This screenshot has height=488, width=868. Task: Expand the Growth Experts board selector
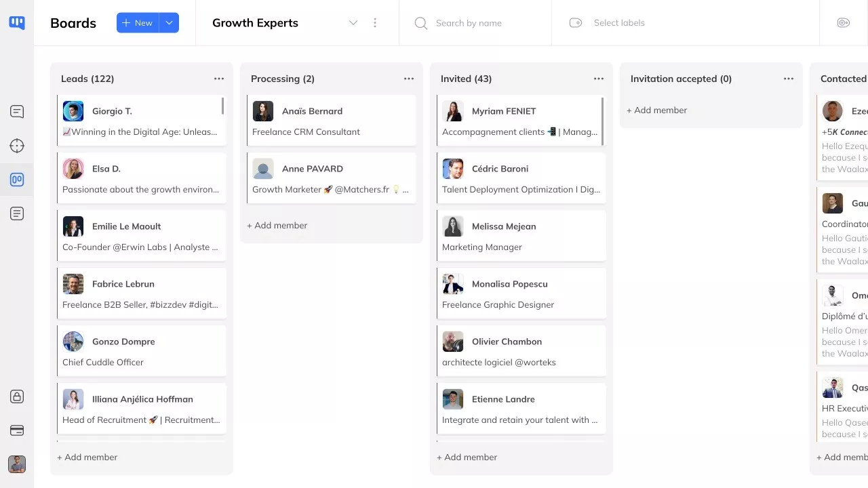353,23
